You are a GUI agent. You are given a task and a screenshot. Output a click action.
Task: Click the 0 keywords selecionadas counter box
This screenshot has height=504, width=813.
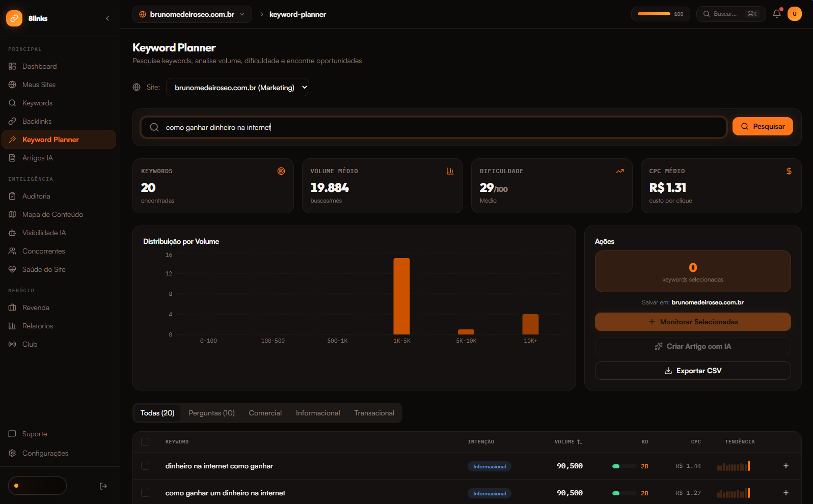pyautogui.click(x=693, y=271)
